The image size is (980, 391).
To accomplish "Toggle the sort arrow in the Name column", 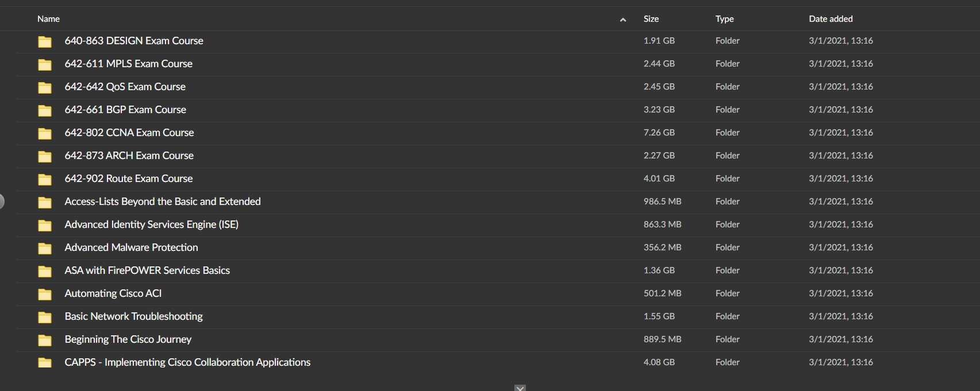I will tap(623, 20).
